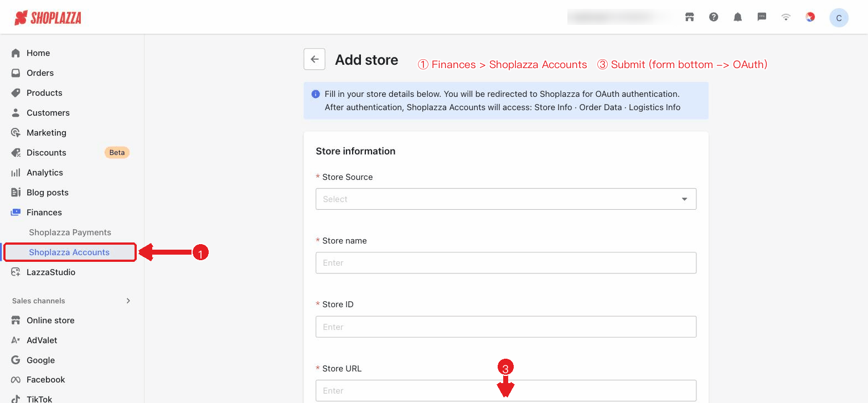Screen dimensions: 868x403
Task: Click the OAuth authentication notice text
Action: point(503,101)
